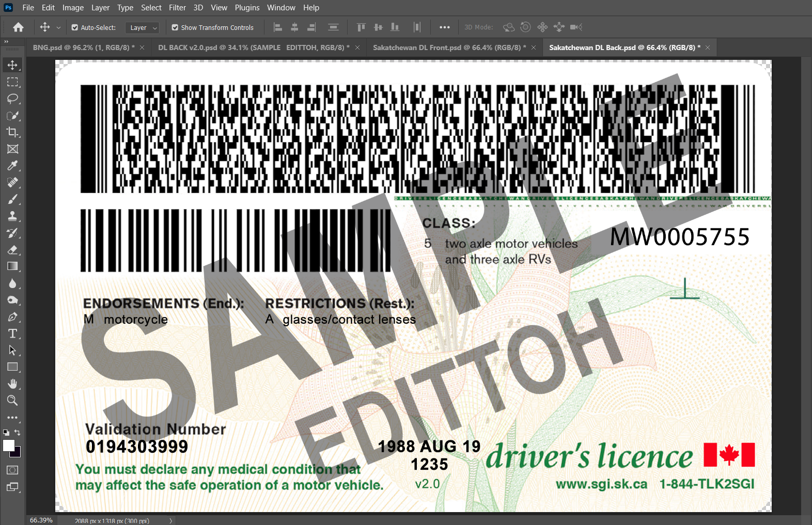Click the Home button in options bar
The height and width of the screenshot is (525, 812).
pyautogui.click(x=19, y=27)
